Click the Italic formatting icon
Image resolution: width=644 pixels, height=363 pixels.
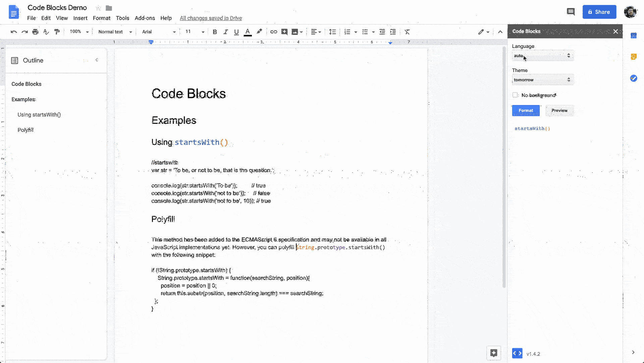click(x=226, y=32)
